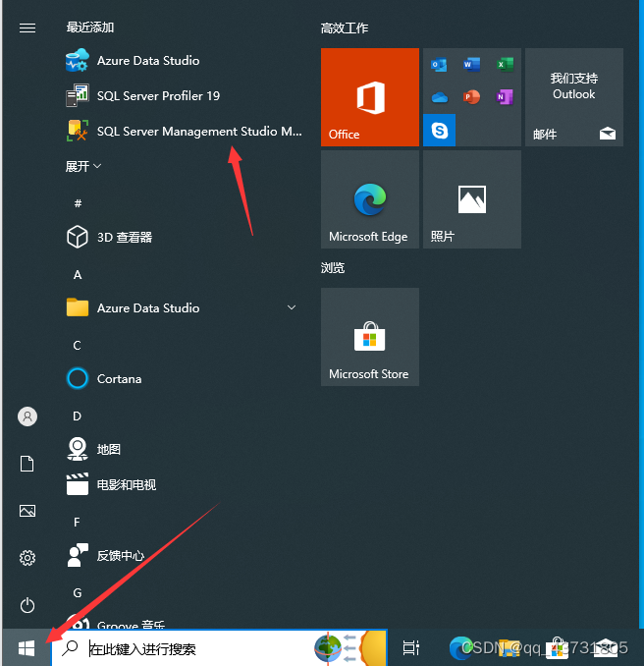
Task: Click the 最近添加 heading
Action: coord(90,28)
